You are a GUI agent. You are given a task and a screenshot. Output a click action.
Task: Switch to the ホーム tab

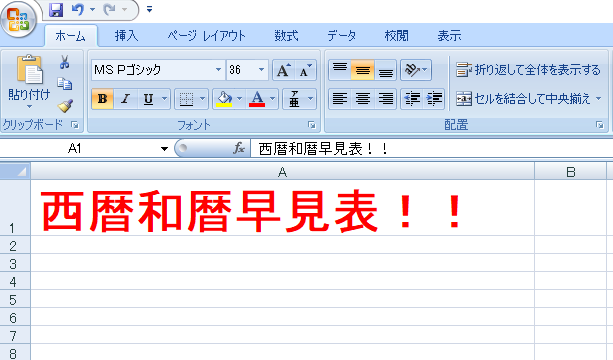70,36
